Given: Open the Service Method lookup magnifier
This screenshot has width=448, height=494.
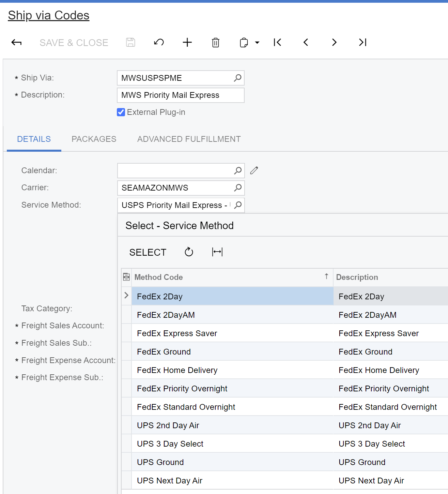Looking at the screenshot, I should click(238, 205).
